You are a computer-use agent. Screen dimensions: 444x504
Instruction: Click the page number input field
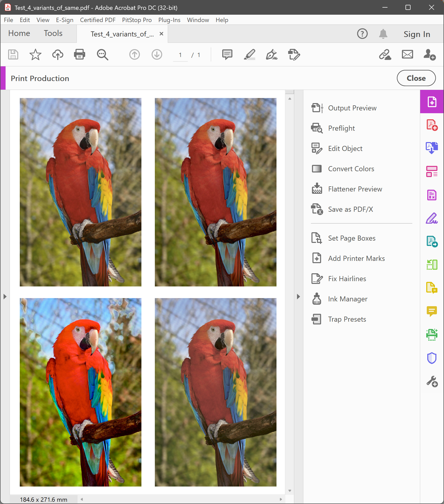pos(180,55)
